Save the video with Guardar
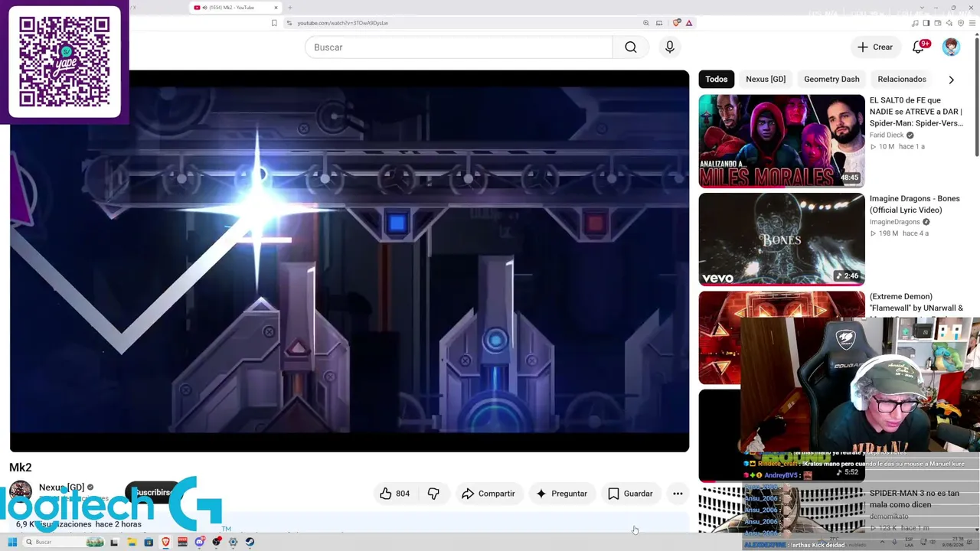 [x=630, y=494]
